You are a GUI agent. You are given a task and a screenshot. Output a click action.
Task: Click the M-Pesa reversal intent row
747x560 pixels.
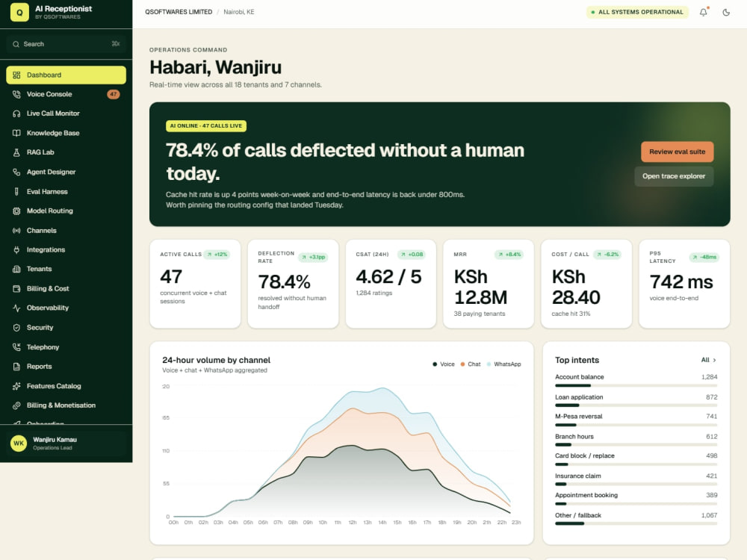[x=636, y=420]
